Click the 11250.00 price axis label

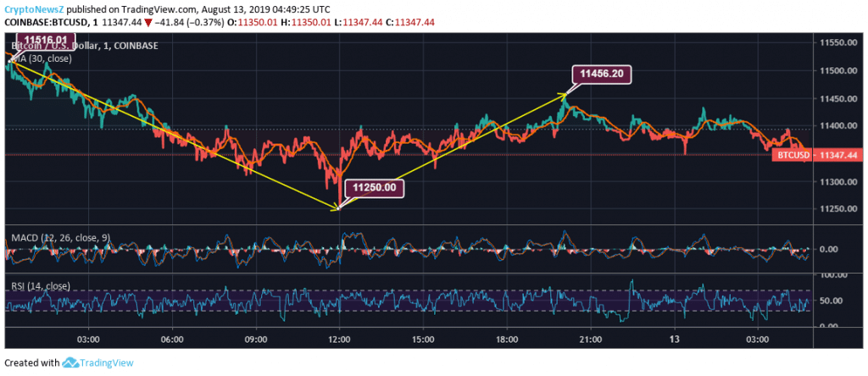click(x=839, y=209)
